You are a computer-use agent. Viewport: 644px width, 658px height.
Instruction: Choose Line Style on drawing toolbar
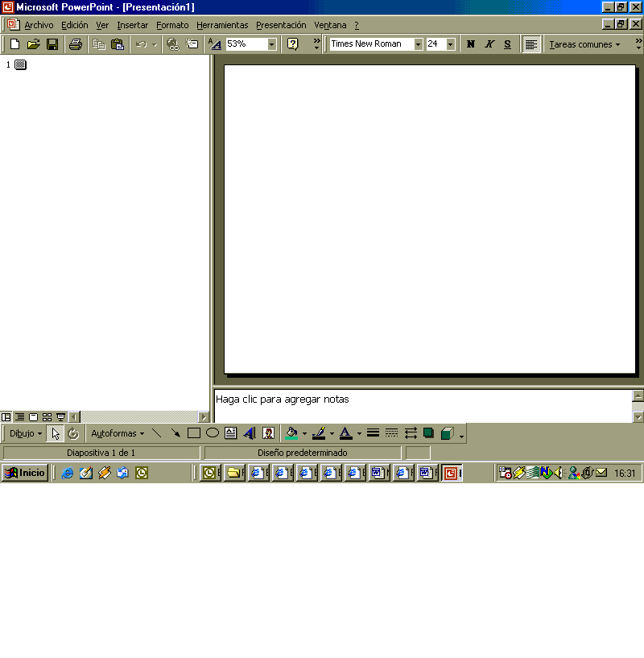373,433
